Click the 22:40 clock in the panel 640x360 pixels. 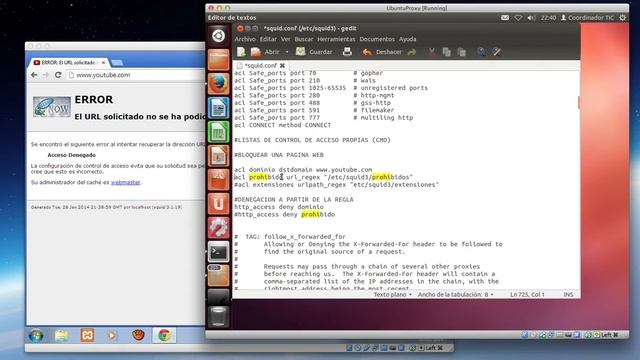click(x=548, y=18)
